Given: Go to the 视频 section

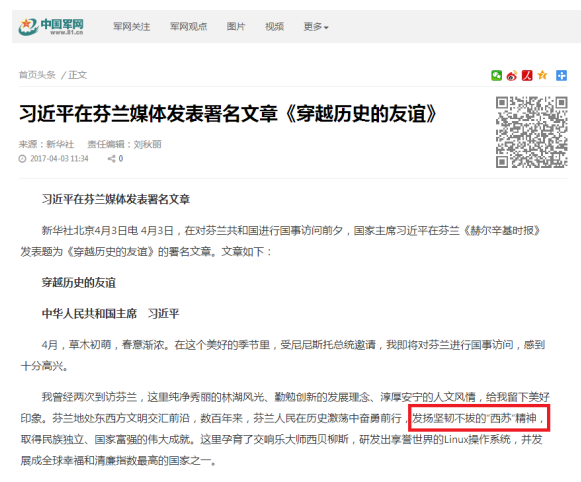Looking at the screenshot, I should [x=275, y=27].
